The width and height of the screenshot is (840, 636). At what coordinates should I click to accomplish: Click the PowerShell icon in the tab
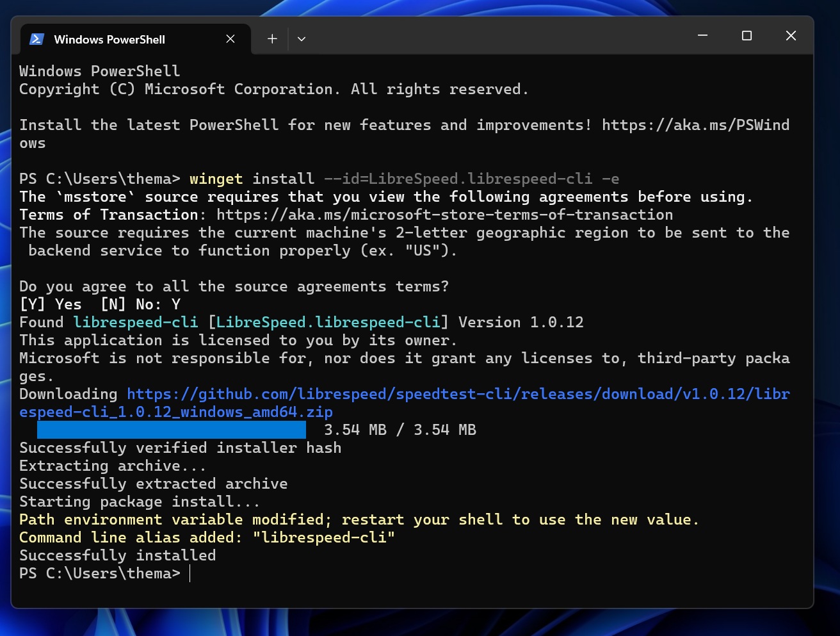coord(36,39)
